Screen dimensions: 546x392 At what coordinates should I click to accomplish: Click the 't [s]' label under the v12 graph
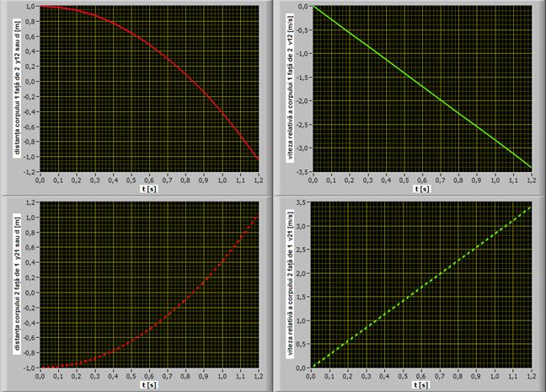coord(423,188)
